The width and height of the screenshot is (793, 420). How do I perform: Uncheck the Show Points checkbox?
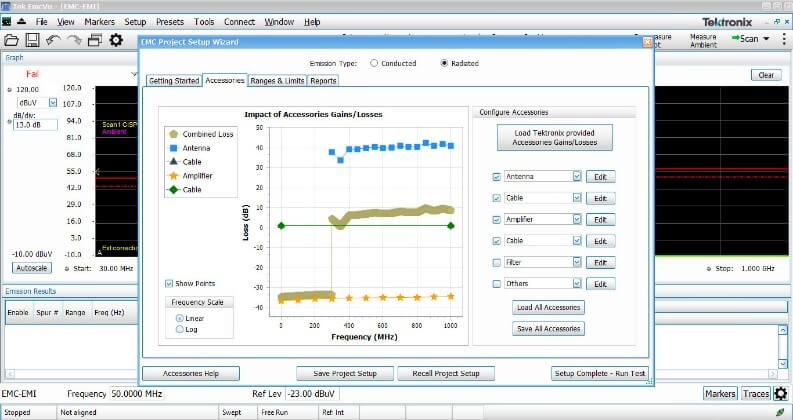[x=169, y=283]
